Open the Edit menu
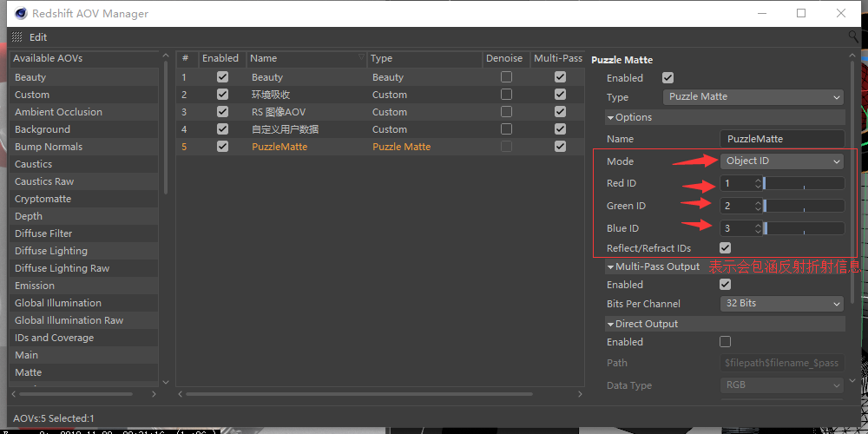This screenshot has width=868, height=434. click(x=38, y=37)
